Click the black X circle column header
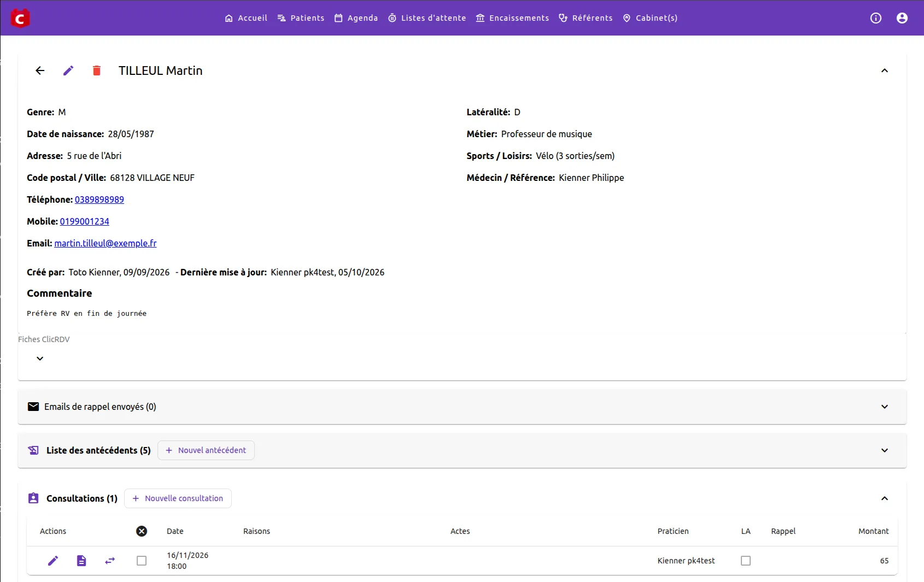 [x=142, y=531]
